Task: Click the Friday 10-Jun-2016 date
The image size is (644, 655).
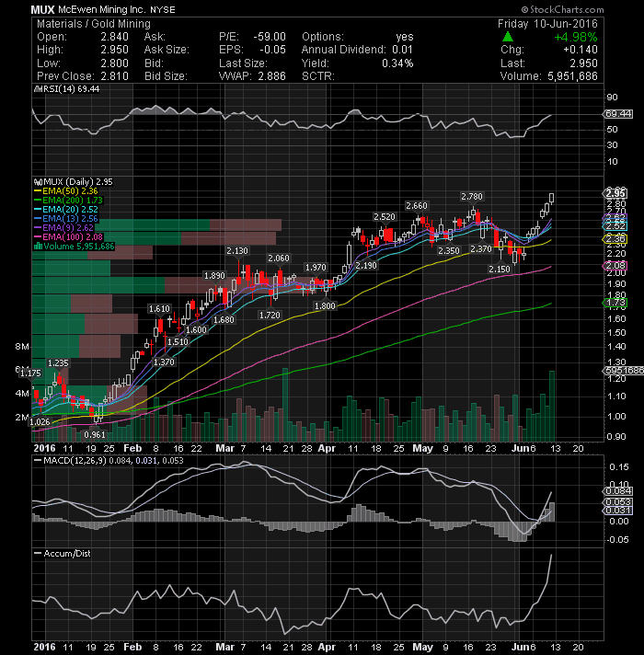Action: pyautogui.click(x=547, y=24)
